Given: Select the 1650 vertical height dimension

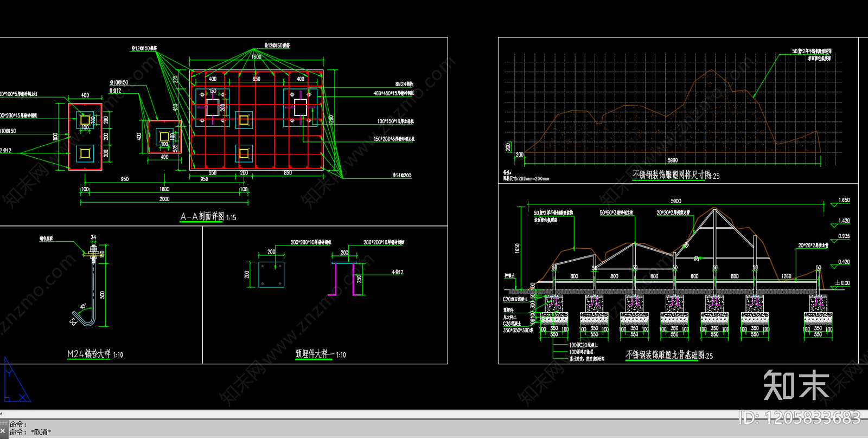Looking at the screenshot, I should pos(517,248).
